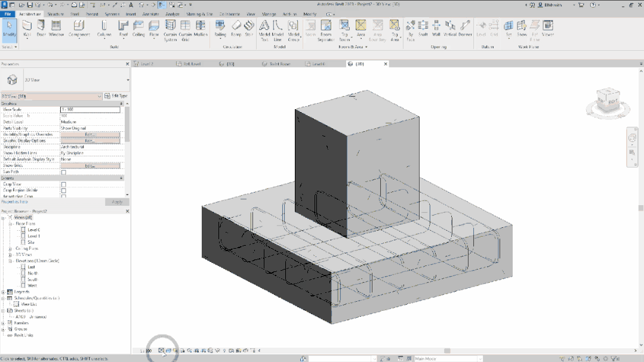Expand the Room & Area panel dropdown
Image resolution: width=644 pixels, height=362 pixels.
tap(352, 47)
